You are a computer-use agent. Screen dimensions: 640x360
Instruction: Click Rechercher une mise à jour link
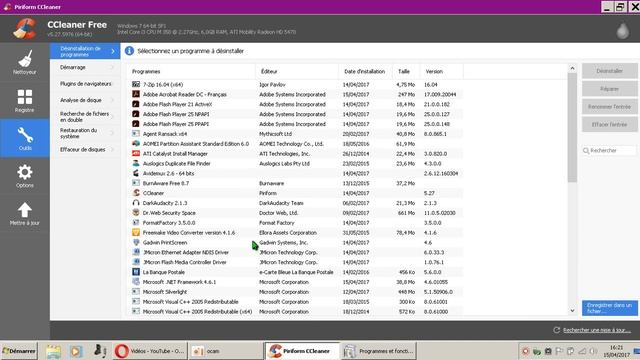[596, 330]
